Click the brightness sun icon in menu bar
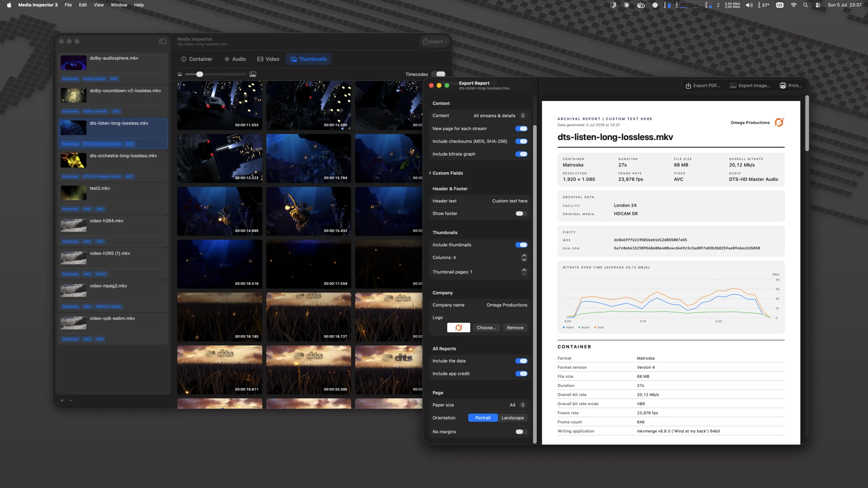Screen dimensions: 868x488 click(x=627, y=5)
